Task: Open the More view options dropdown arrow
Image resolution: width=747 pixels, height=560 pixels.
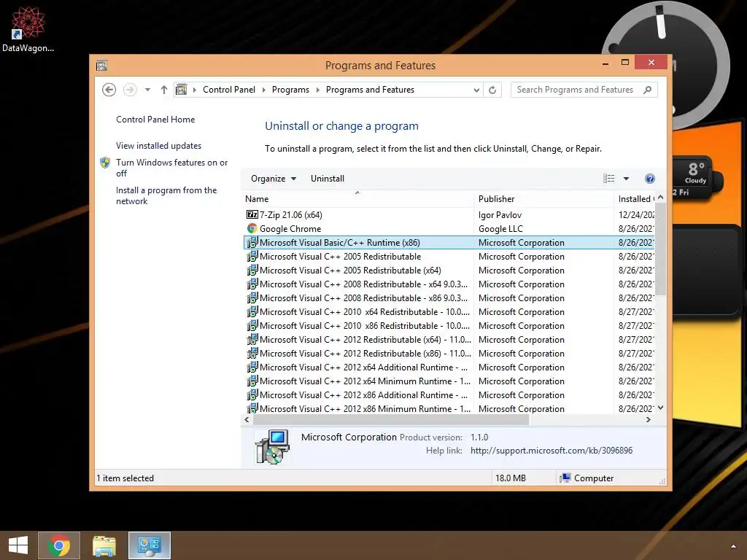Action: [x=626, y=179]
